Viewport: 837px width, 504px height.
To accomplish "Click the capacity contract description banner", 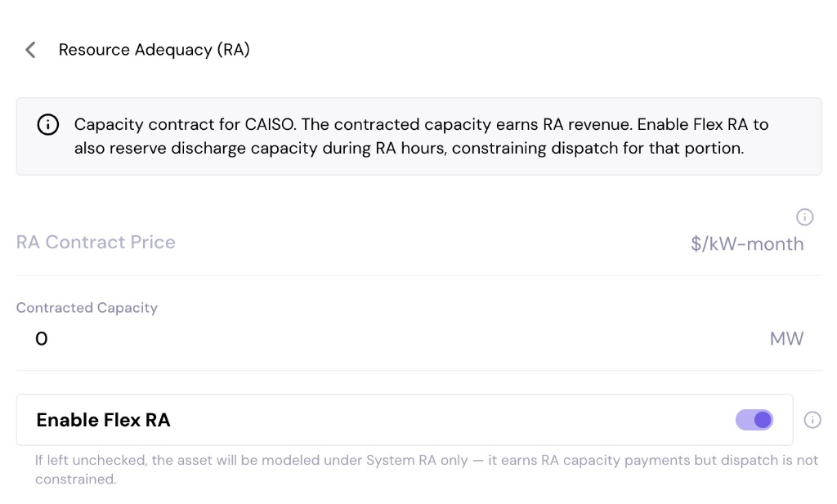I will coord(418,136).
